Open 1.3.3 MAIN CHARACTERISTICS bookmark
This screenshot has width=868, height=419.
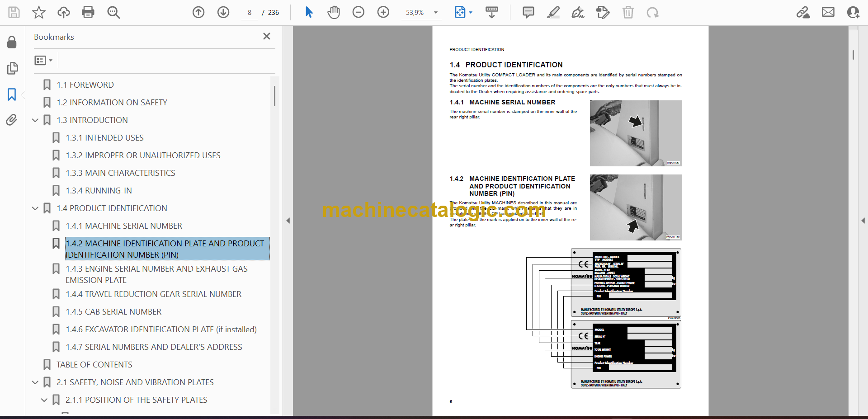pyautogui.click(x=120, y=173)
